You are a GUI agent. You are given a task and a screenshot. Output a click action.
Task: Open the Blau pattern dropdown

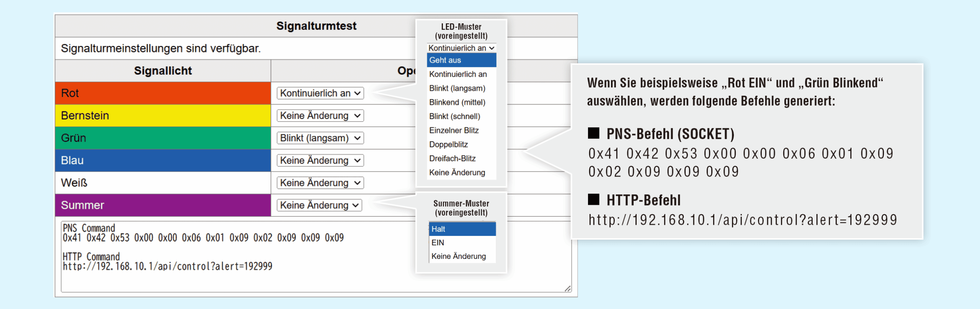(x=320, y=160)
